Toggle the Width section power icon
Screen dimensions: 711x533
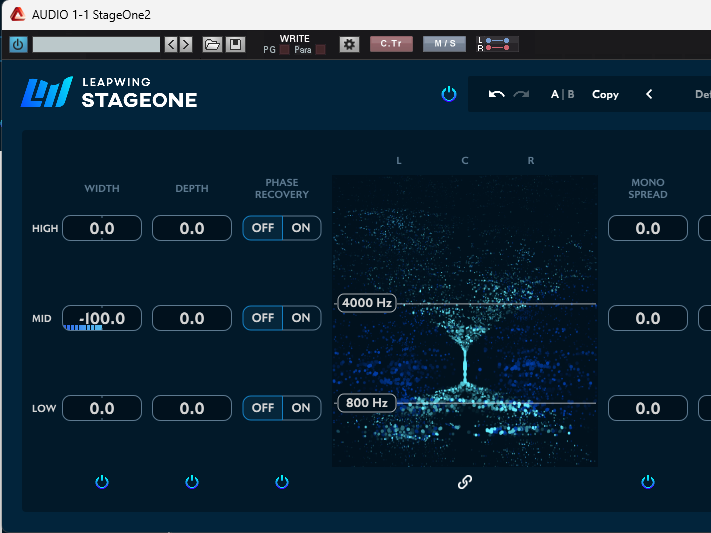click(x=102, y=481)
